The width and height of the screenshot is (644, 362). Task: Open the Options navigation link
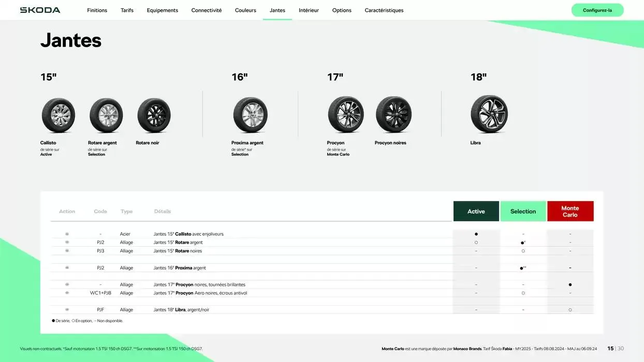342,10
